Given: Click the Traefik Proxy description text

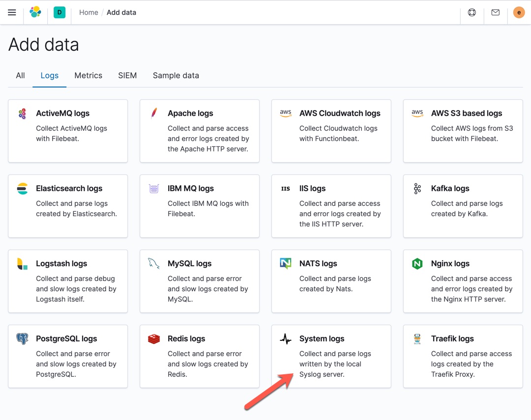Looking at the screenshot, I should pos(472,364).
